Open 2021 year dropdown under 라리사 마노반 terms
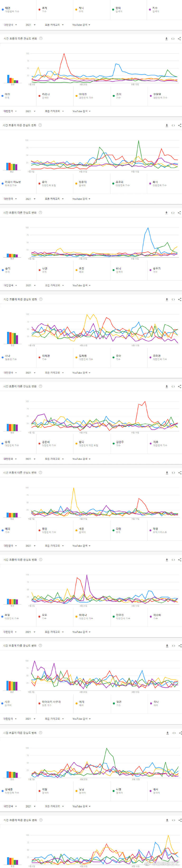The width and height of the screenshot is (182, 868). (x=30, y=199)
